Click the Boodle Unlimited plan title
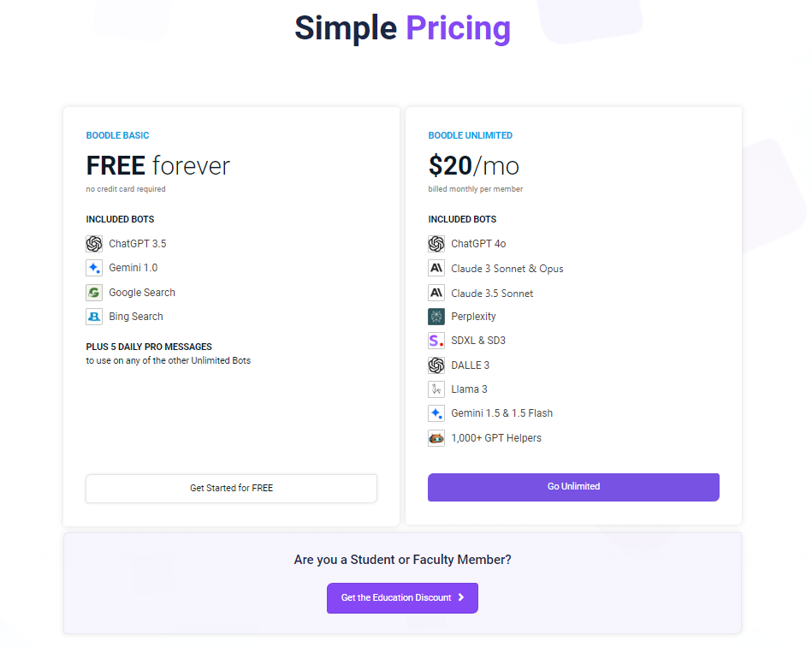 [471, 135]
